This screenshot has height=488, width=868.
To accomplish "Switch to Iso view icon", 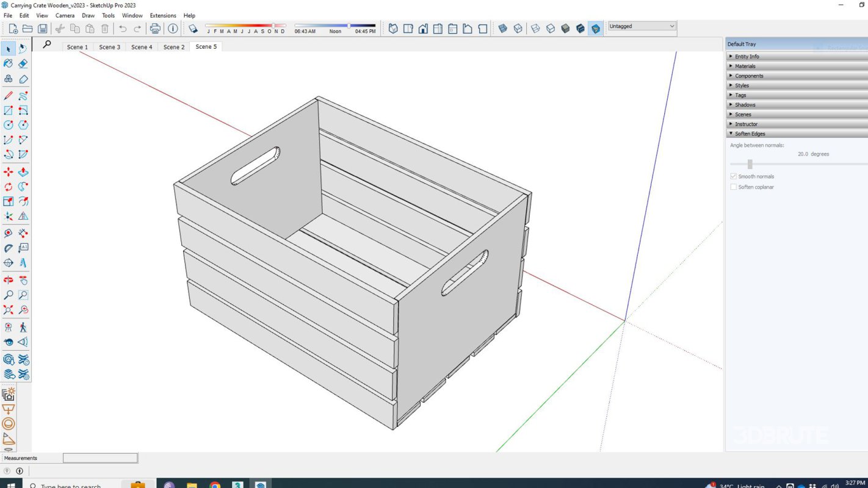I will tap(393, 29).
